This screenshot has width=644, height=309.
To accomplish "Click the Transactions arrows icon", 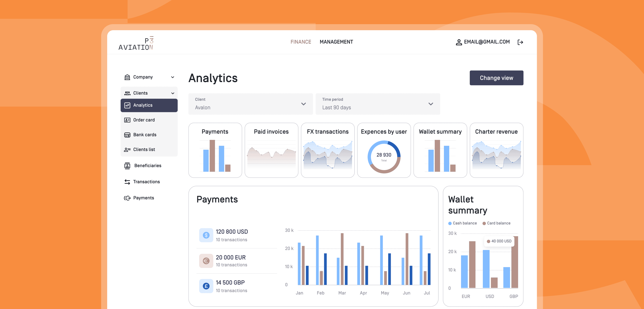I will click(127, 182).
